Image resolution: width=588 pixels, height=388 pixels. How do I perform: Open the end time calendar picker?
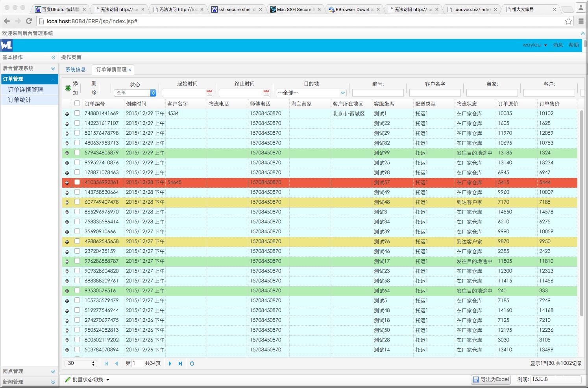click(266, 93)
